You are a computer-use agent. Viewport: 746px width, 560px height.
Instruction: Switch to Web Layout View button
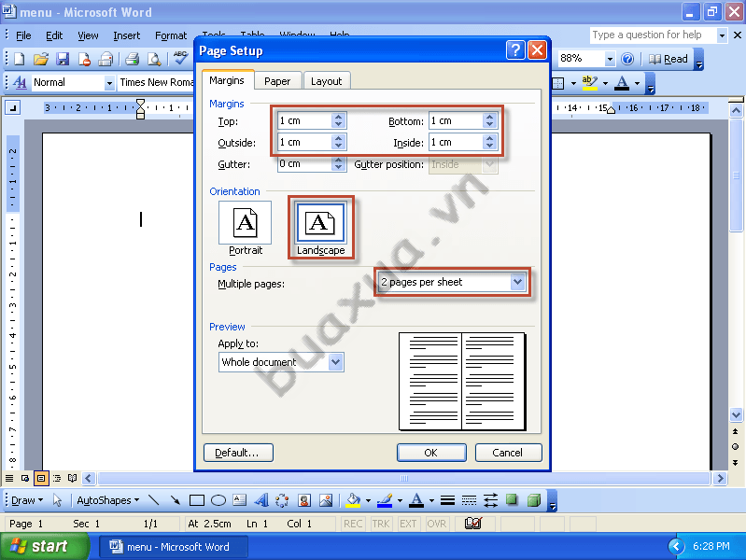click(x=25, y=478)
